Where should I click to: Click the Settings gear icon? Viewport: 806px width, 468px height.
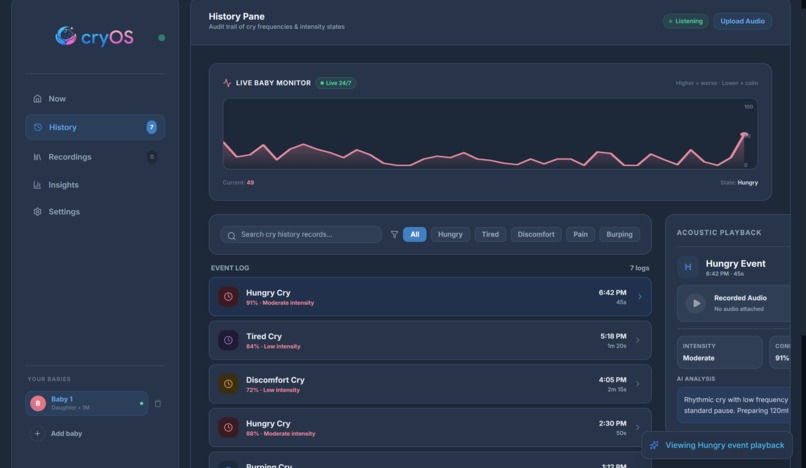click(38, 211)
